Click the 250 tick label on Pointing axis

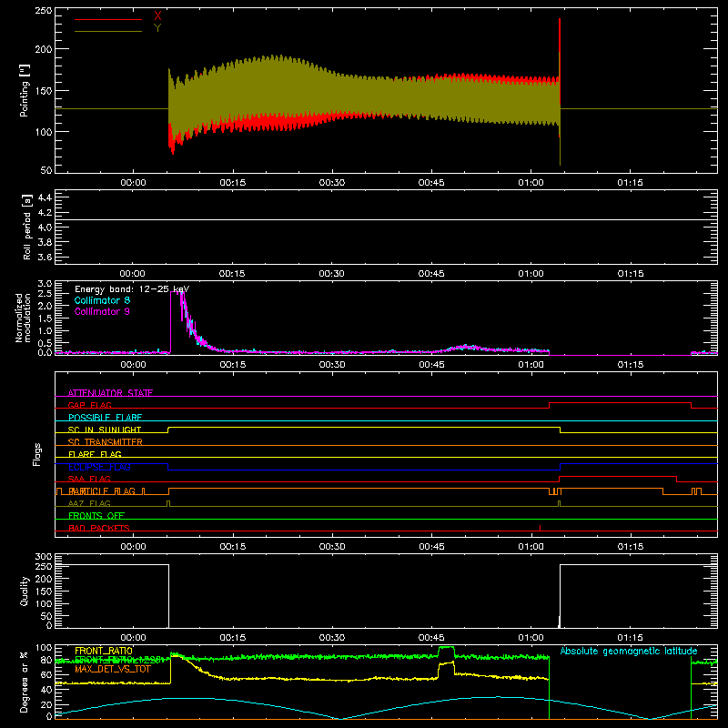pos(43,11)
